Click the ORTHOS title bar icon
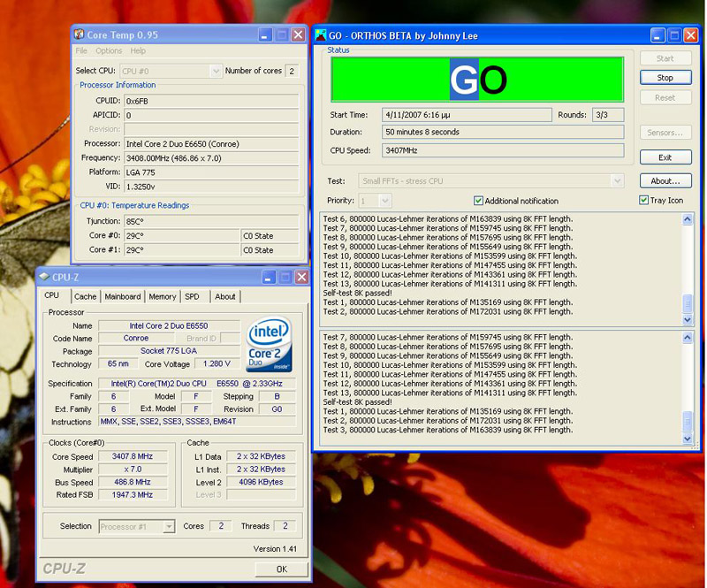The image size is (707, 588). click(x=321, y=35)
